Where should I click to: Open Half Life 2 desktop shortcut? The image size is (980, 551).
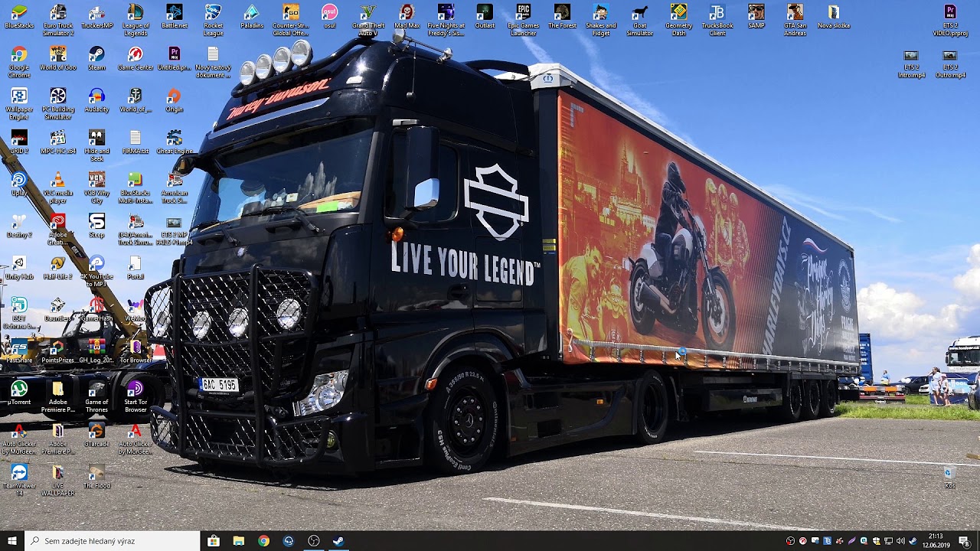pos(58,266)
